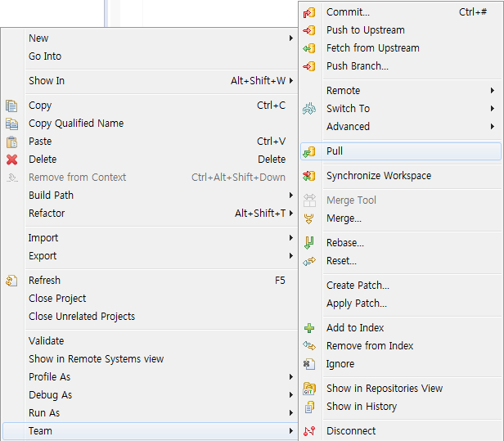Choose Commit... menu text
This screenshot has width=504, height=441.
348,12
